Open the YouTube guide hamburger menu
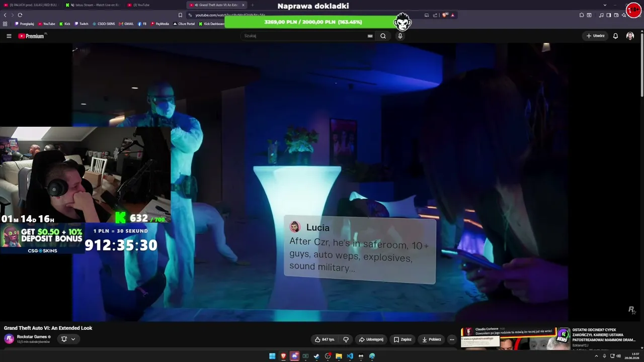 coord(9,36)
